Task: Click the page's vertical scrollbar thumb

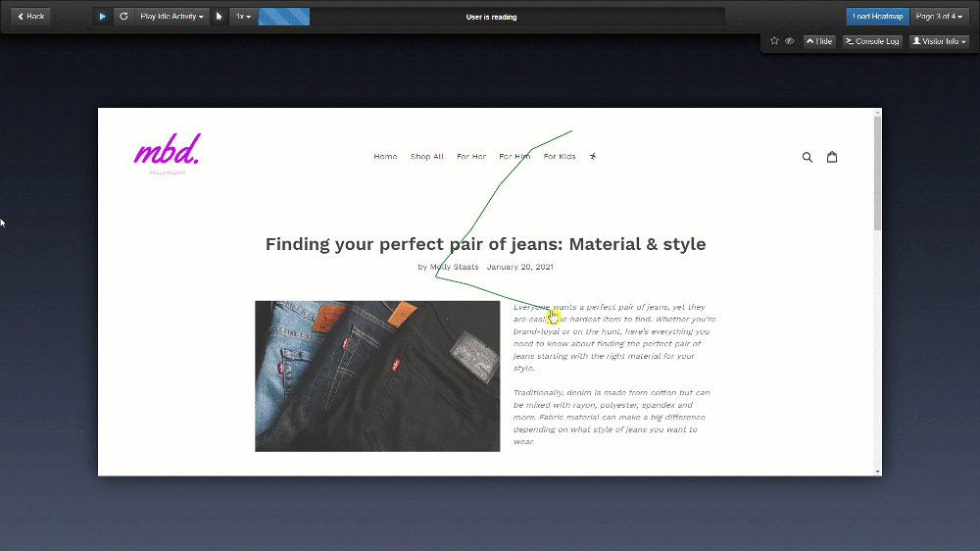Action: click(x=877, y=174)
